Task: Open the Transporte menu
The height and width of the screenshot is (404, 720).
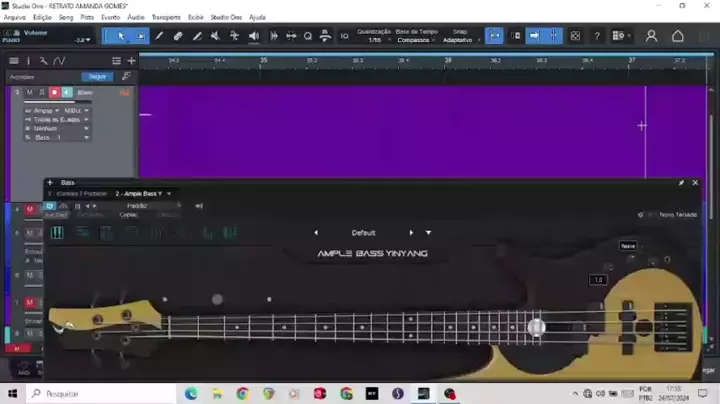Action: (x=167, y=17)
